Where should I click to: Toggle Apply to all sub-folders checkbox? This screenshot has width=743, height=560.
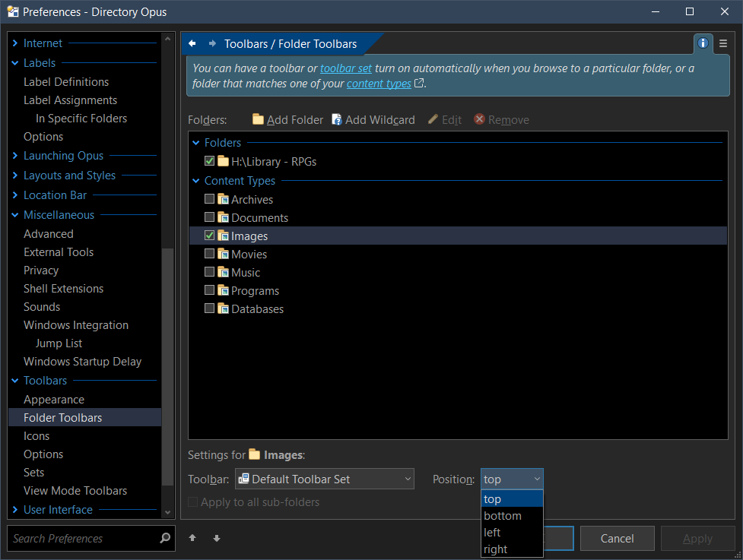click(x=193, y=501)
